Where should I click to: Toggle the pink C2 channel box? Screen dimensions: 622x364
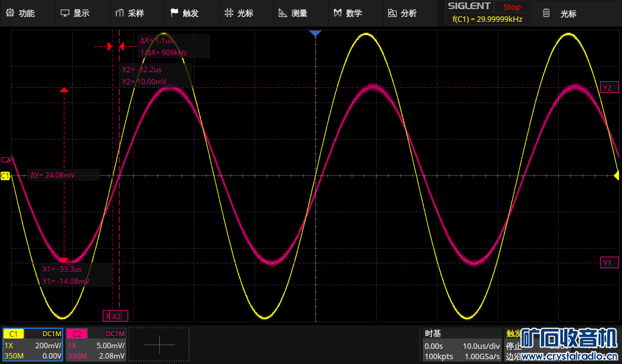[96, 345]
